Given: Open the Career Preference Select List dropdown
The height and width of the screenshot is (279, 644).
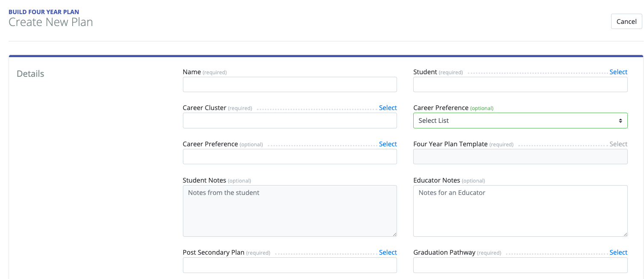Looking at the screenshot, I should tap(520, 120).
